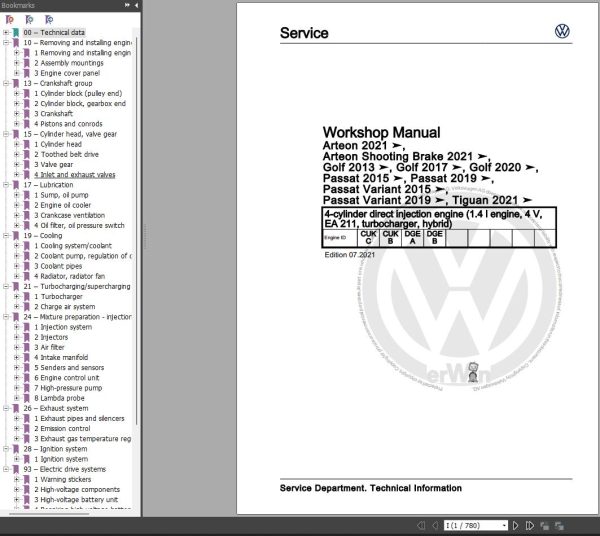600x536 pixels.
Task: Jump to the last page of the document
Action: point(530,525)
